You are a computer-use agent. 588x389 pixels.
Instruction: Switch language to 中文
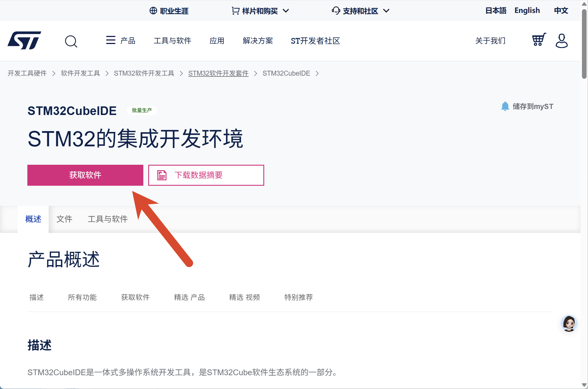561,11
